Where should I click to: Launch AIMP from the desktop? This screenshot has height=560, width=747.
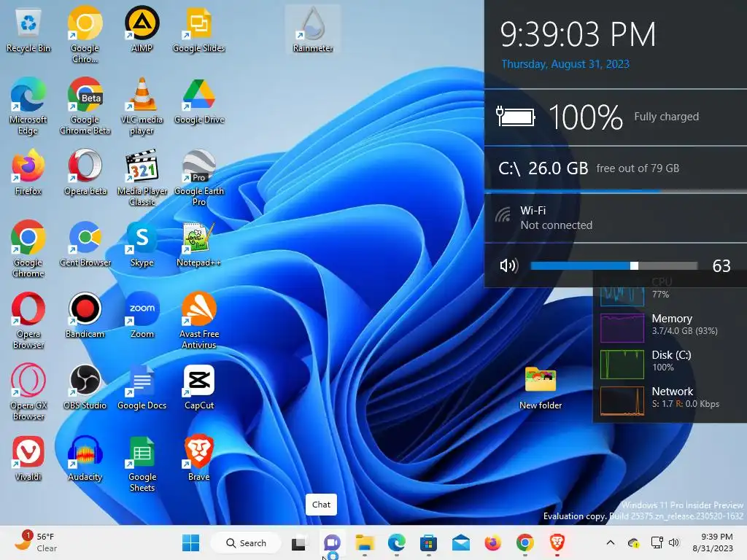pos(142,31)
